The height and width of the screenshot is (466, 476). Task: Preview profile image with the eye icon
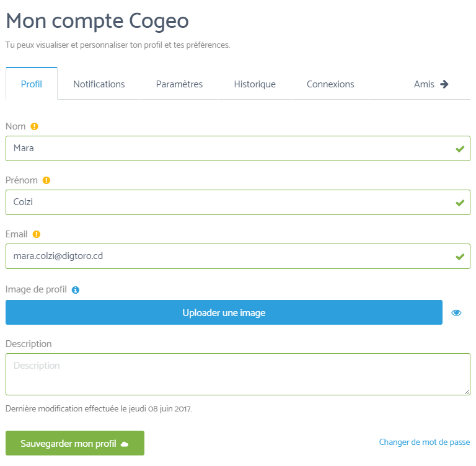(x=456, y=313)
